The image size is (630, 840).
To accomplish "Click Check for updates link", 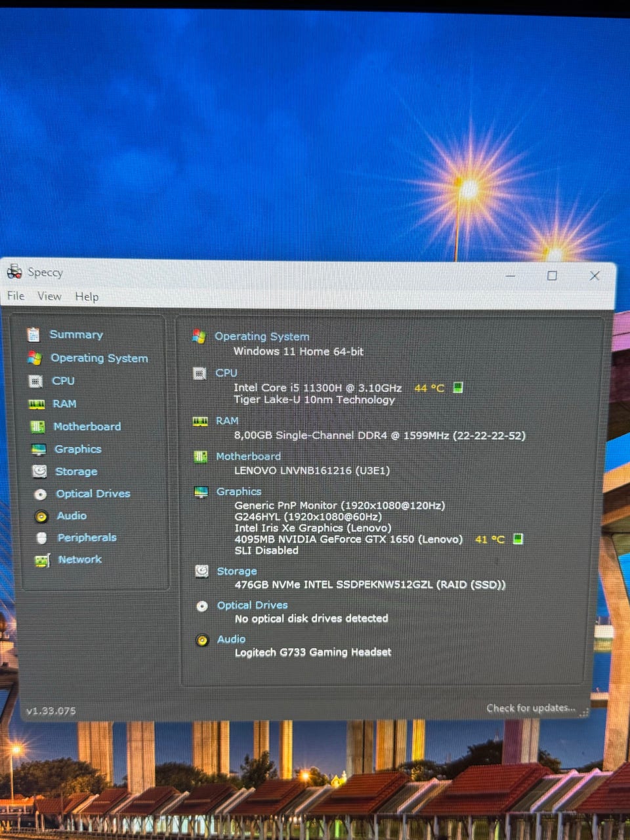I will (x=530, y=708).
